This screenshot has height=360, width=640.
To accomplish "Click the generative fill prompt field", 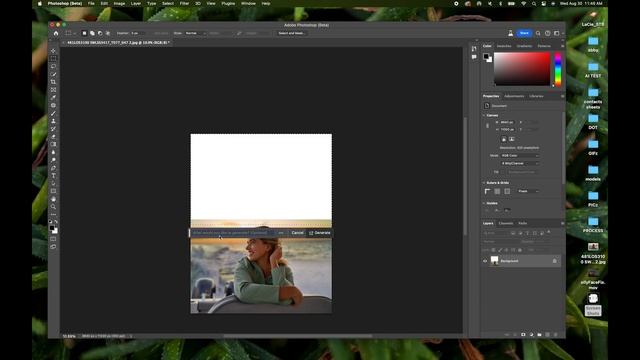I will [233, 233].
